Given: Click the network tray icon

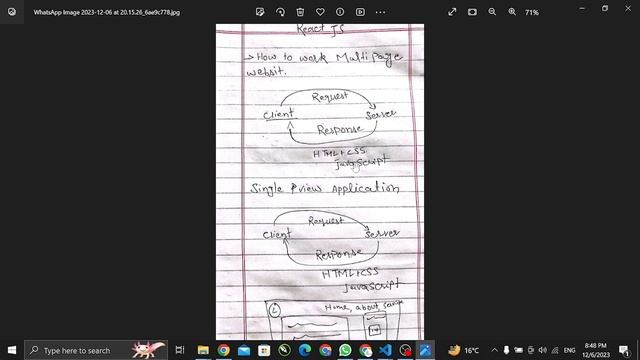Looking at the screenshot, I should 555,350.
